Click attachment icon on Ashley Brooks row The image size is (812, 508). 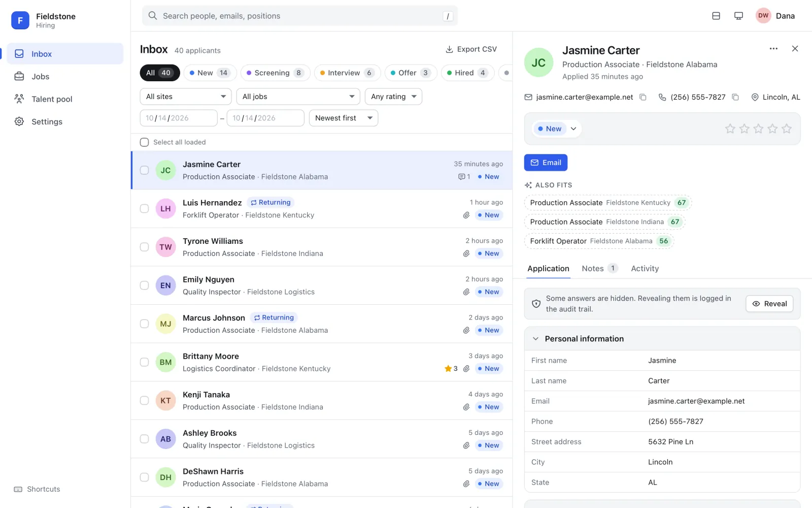pyautogui.click(x=466, y=446)
